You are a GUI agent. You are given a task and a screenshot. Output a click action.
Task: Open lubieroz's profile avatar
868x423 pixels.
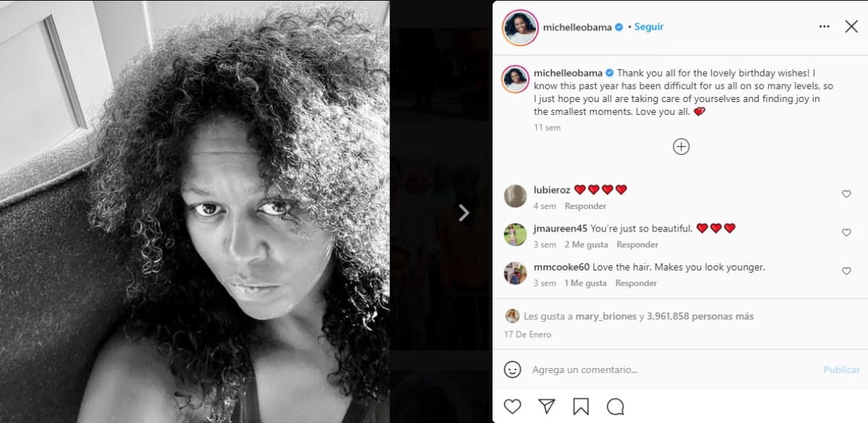(515, 196)
